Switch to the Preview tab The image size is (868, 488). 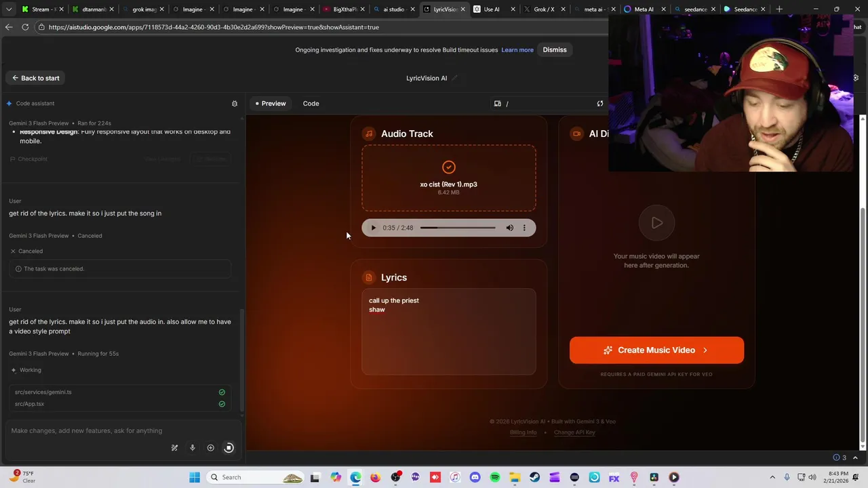271,104
